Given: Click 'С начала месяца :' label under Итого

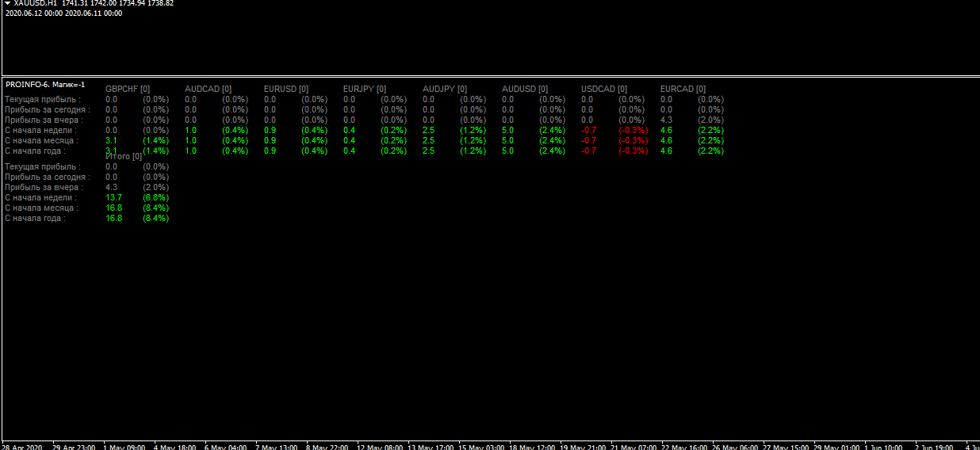Looking at the screenshot, I should coord(42,208).
